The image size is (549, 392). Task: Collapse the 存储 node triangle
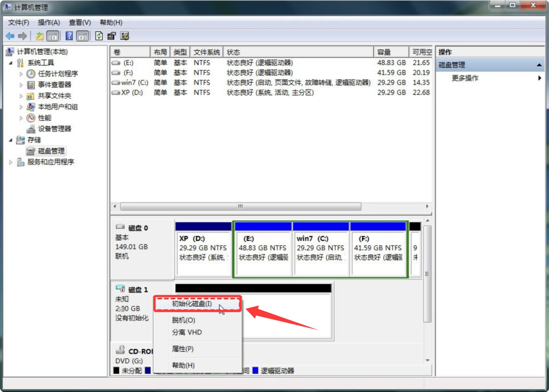pyautogui.click(x=10, y=140)
